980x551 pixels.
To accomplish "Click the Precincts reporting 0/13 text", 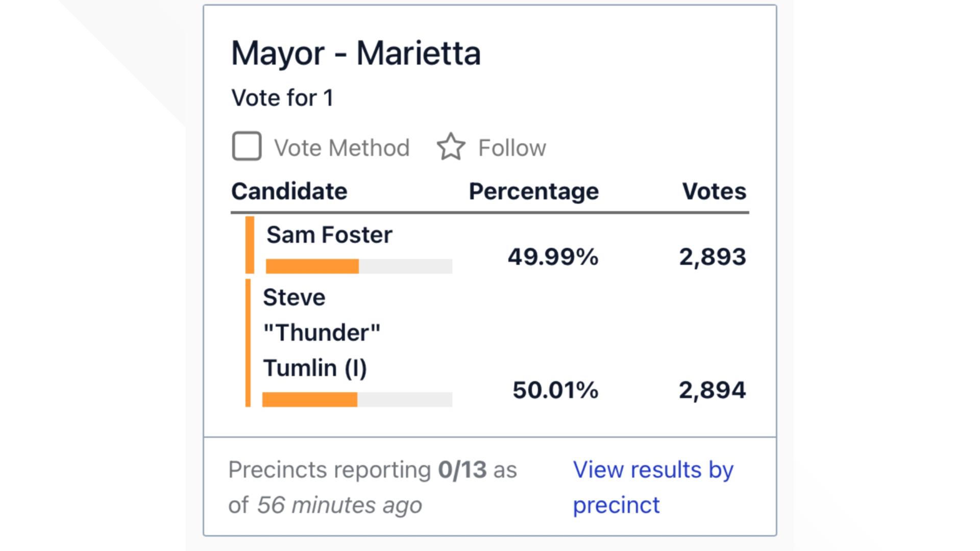I will click(x=372, y=470).
